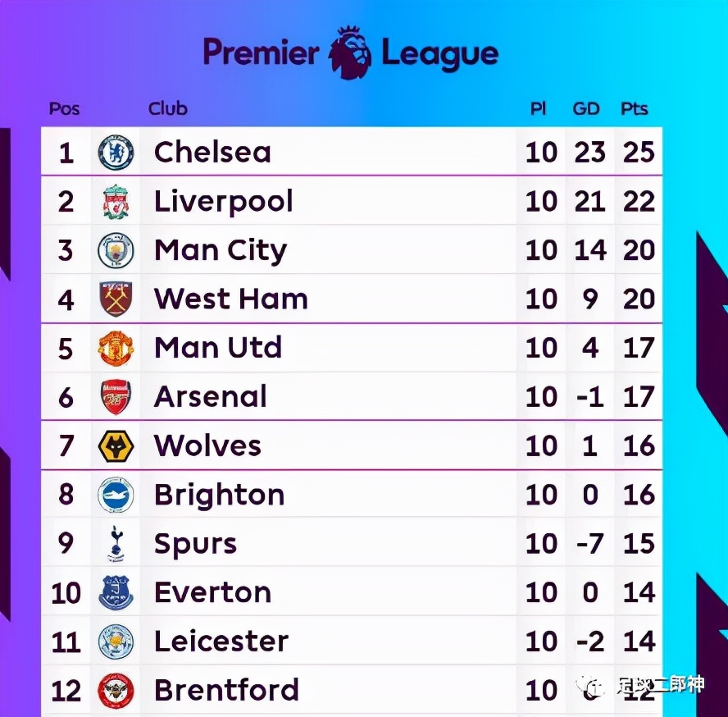Click the Brighton seagull badge
This screenshot has height=717, width=728.
pos(116,495)
